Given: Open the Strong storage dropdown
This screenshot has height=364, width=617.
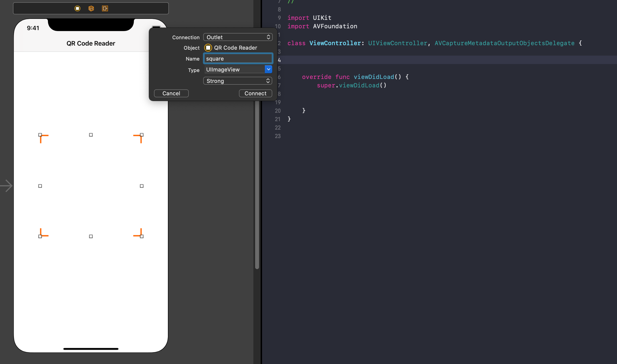Looking at the screenshot, I should pos(238,81).
